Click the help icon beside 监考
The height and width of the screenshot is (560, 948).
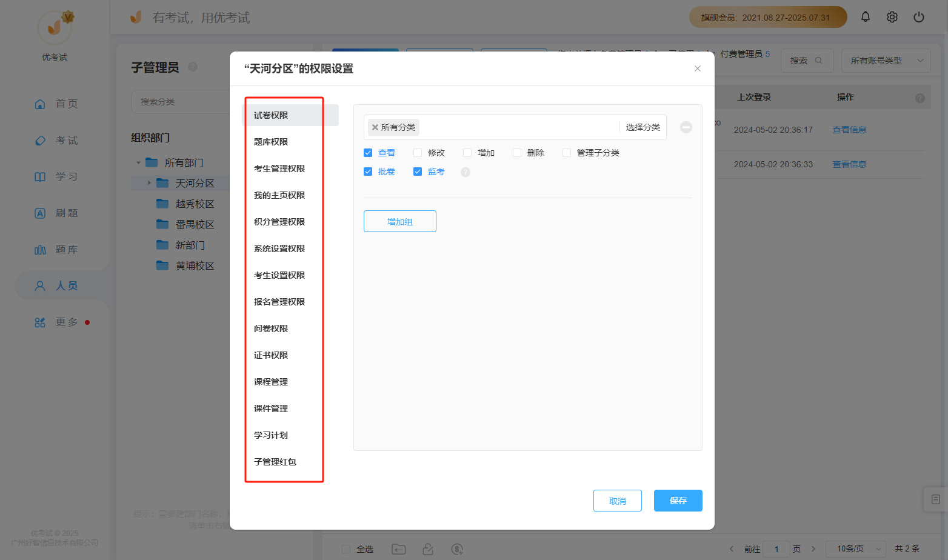click(x=466, y=172)
